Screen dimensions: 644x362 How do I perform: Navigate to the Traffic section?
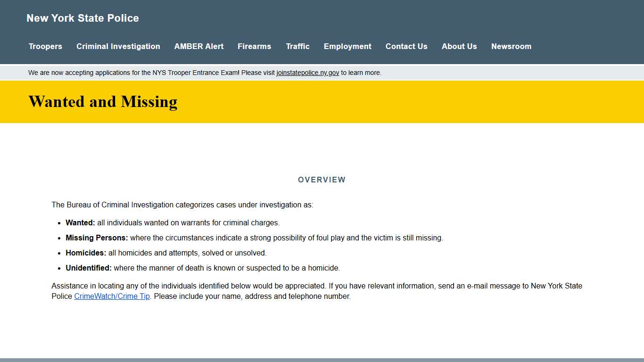click(x=297, y=46)
